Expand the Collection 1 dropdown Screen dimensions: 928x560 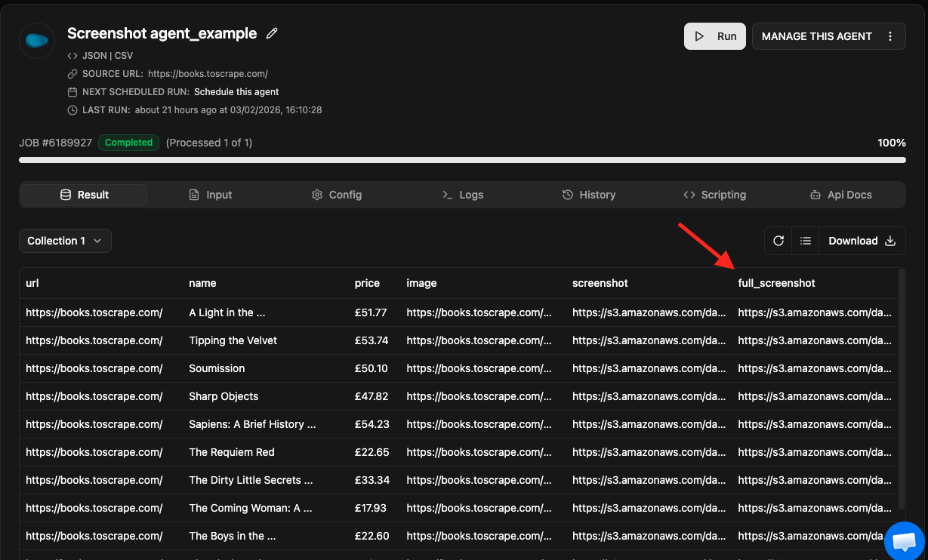(x=65, y=241)
